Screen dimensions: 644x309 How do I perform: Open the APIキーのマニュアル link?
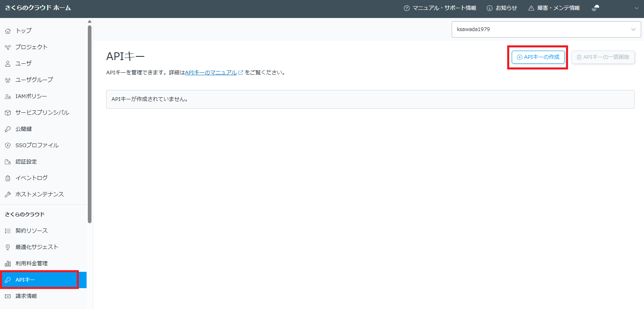coord(211,73)
